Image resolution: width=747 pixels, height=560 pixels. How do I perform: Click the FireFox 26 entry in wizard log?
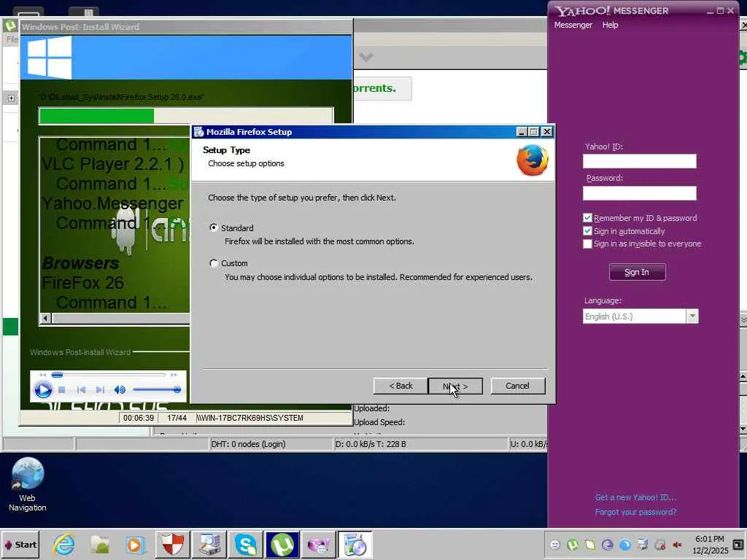pos(83,283)
